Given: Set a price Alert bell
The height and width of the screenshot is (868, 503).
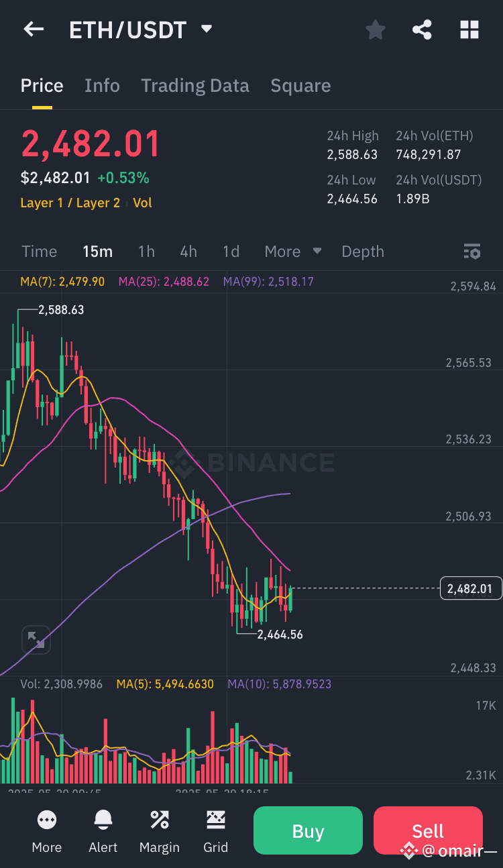Looking at the screenshot, I should click(x=103, y=820).
